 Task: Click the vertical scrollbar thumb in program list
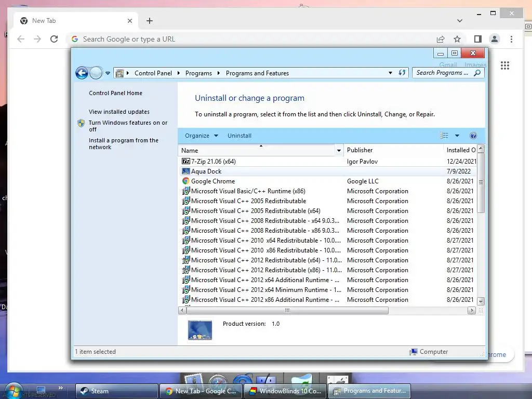tap(481, 182)
